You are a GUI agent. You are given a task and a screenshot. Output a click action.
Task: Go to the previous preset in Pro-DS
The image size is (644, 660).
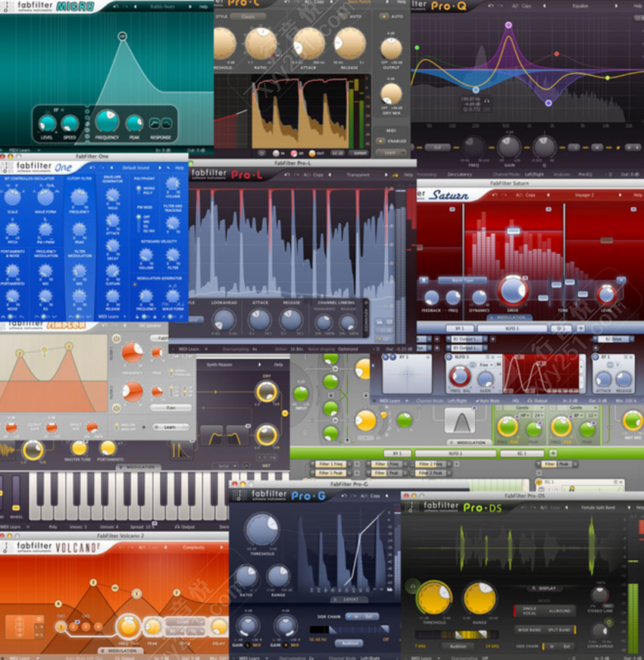(x=566, y=507)
